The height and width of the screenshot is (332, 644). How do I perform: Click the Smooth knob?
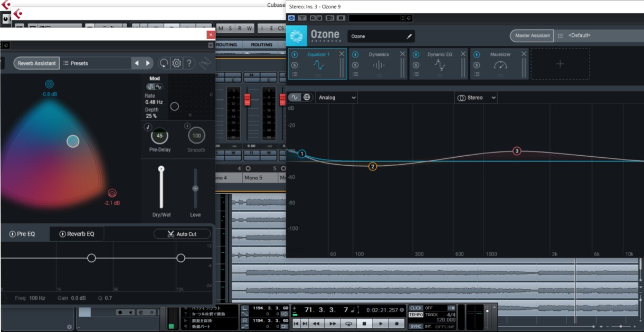pyautogui.click(x=196, y=136)
